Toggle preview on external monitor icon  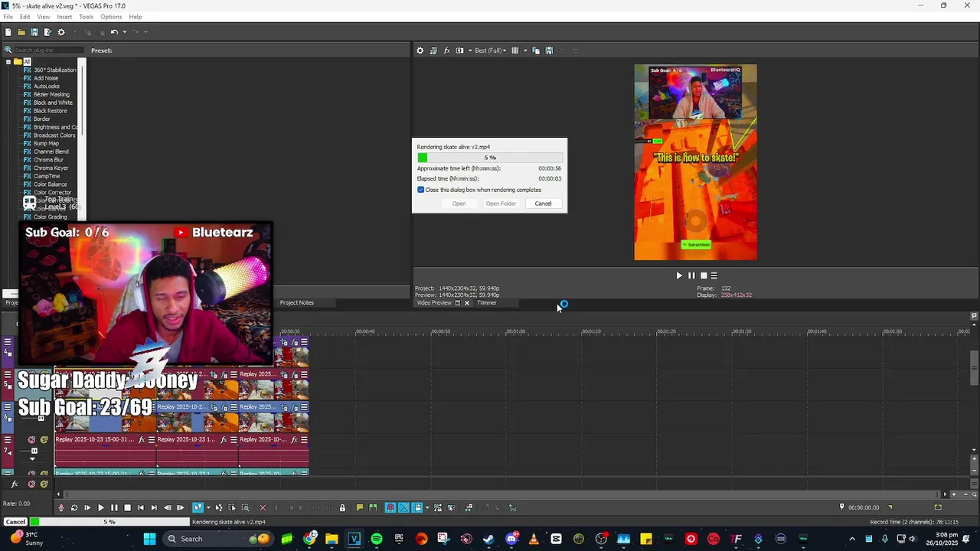[x=433, y=51]
